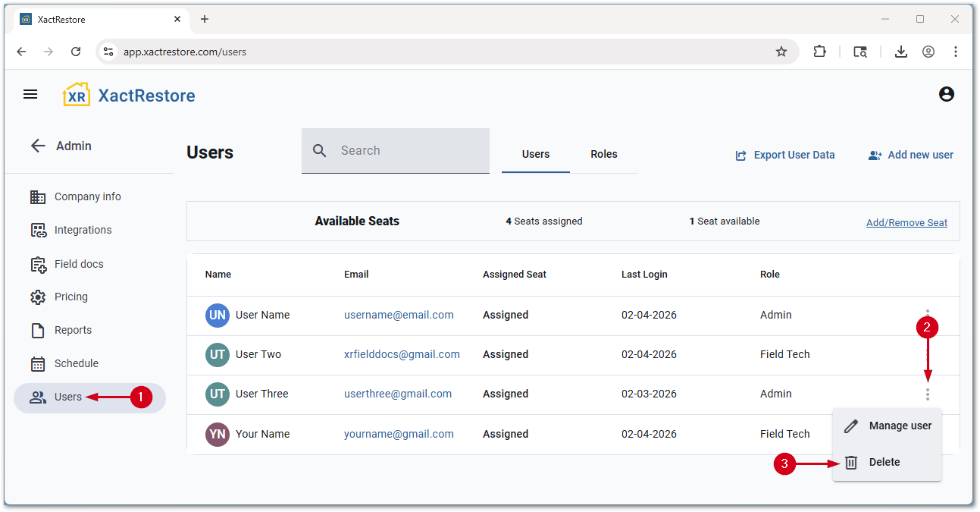
Task: Click the Add/Remove Seat link
Action: pyautogui.click(x=906, y=222)
